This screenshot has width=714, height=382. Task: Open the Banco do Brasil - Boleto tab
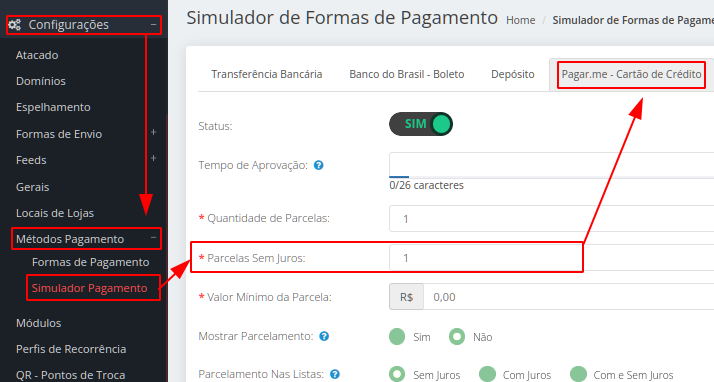407,74
